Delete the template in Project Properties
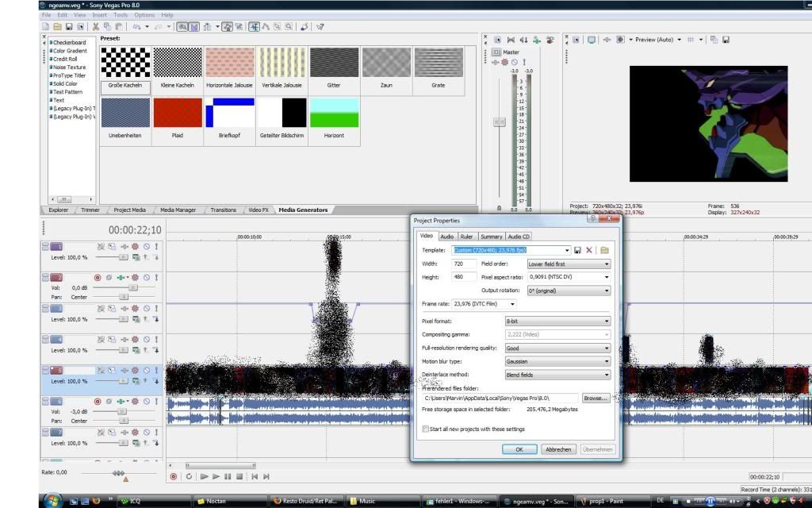Screen dimensions: 812x508 pyautogui.click(x=589, y=250)
